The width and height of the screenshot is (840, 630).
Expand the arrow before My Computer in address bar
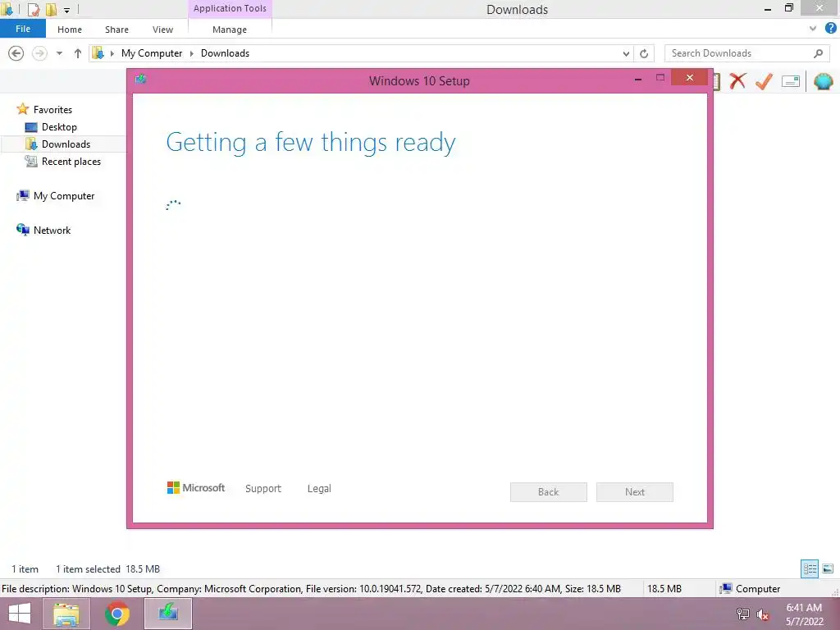tap(112, 53)
